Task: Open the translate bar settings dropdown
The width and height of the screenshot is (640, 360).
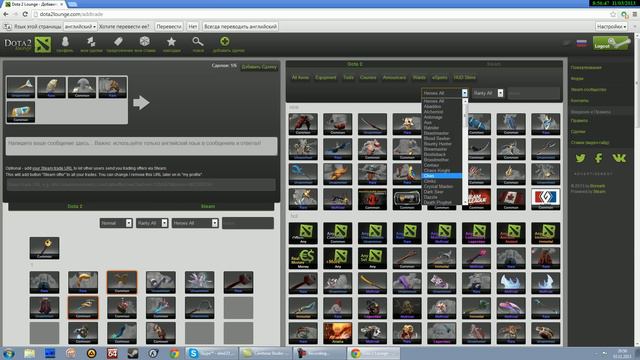Action: (x=611, y=27)
